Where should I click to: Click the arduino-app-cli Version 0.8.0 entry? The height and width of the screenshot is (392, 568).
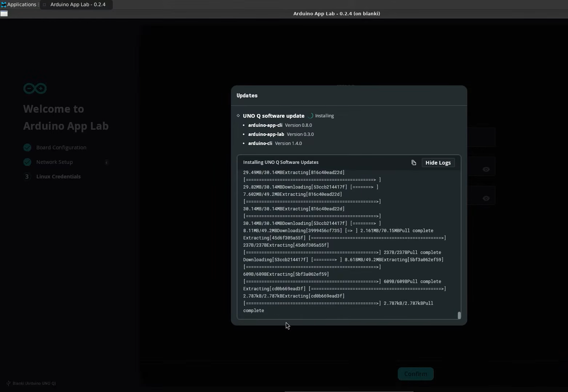pos(280,125)
